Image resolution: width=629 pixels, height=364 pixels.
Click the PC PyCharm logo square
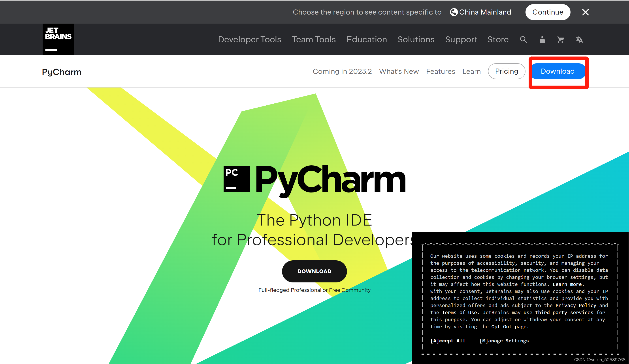click(236, 179)
